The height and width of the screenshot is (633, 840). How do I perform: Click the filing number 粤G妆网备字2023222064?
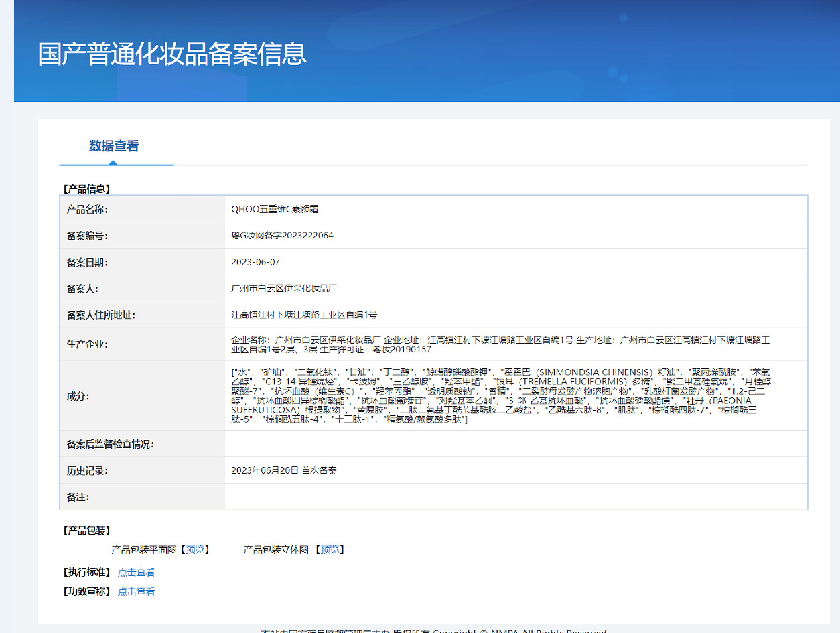click(x=282, y=236)
